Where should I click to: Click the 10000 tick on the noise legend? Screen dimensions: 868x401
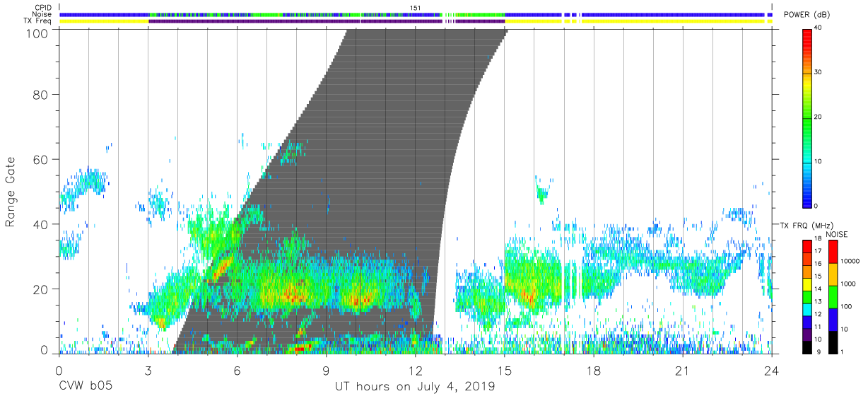point(850,261)
